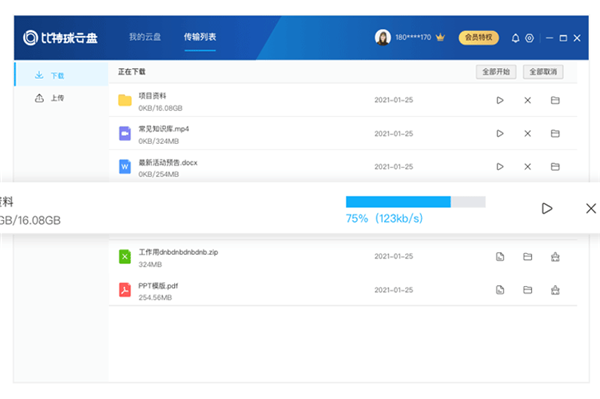Click the 254.56MB size text
600x399 pixels.
155,298
